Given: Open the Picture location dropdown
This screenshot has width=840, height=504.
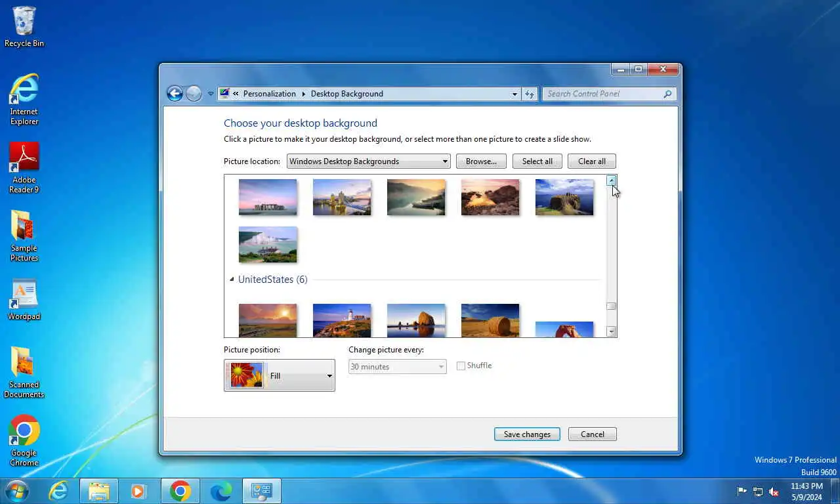Looking at the screenshot, I should 368,161.
